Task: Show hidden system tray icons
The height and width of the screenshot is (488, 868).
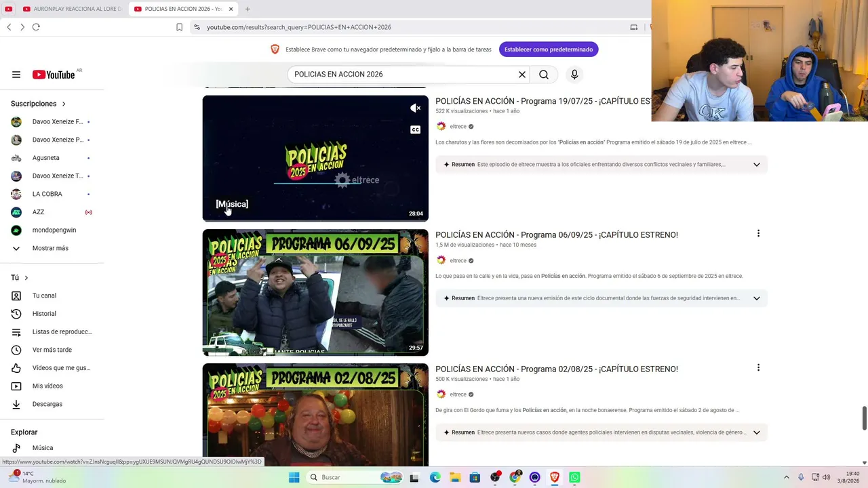Action: click(x=787, y=477)
